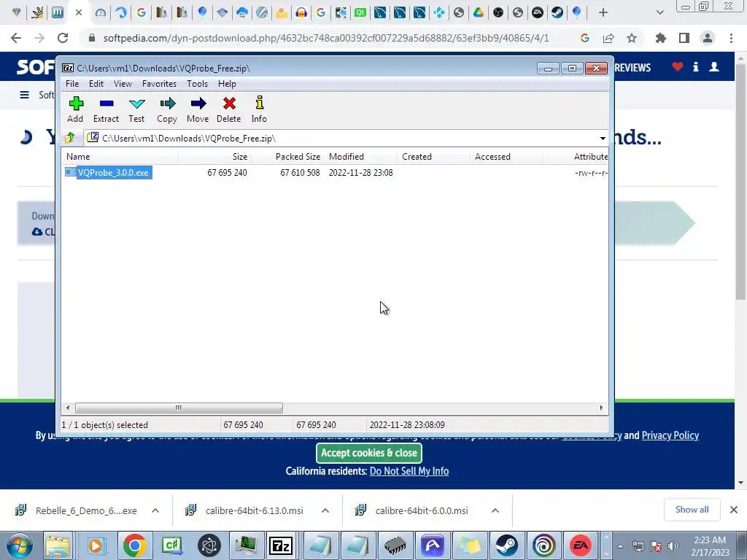Click the horizontal scrollbar right arrow in 7-Zip
747x560 pixels.
pos(601,408)
